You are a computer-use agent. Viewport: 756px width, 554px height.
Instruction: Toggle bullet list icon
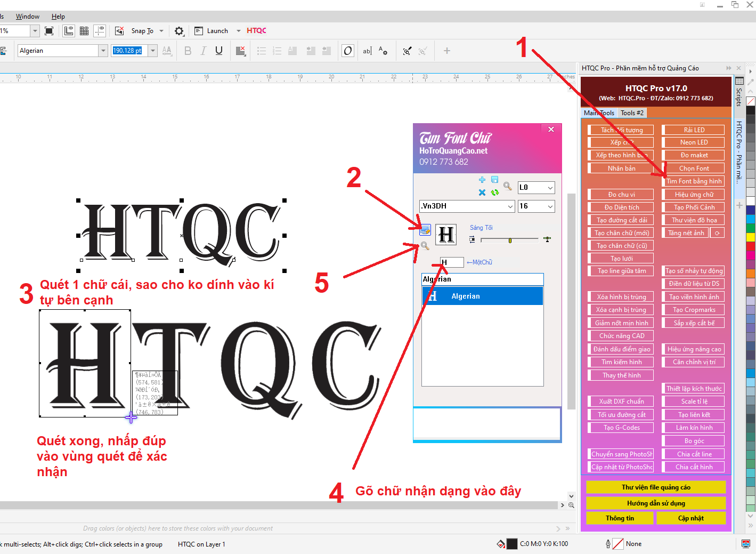(x=261, y=51)
